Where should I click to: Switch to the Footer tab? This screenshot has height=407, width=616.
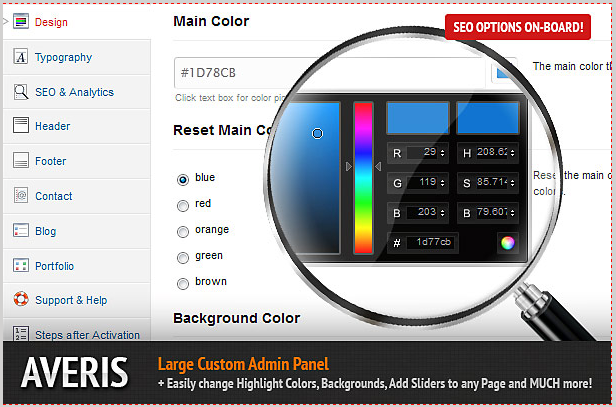77,161
